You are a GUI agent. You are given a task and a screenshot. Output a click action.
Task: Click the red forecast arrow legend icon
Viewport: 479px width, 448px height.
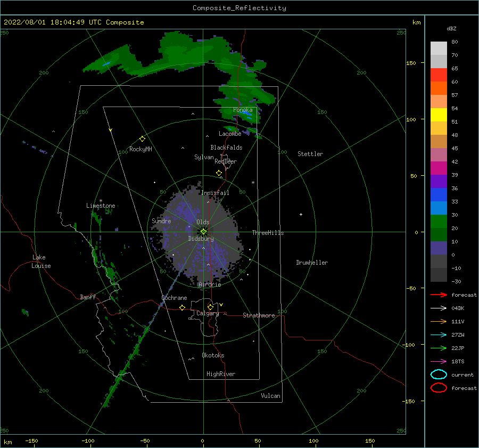[439, 295]
